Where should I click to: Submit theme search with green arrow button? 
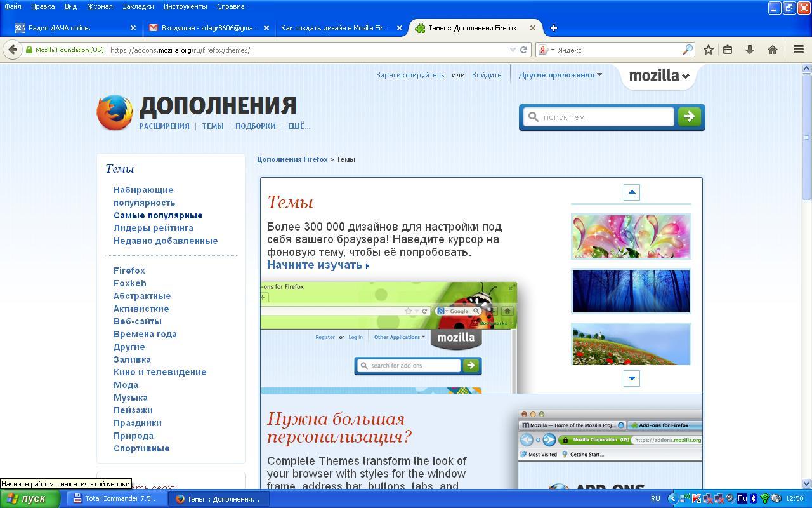(690, 117)
